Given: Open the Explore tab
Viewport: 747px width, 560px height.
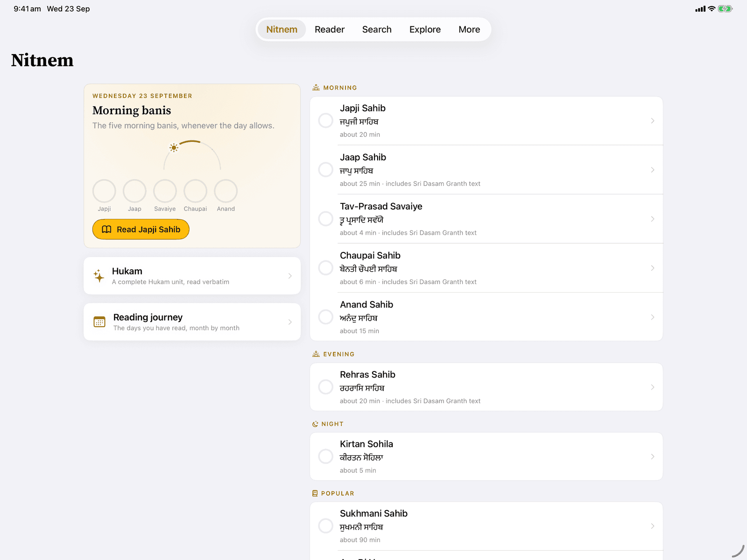Looking at the screenshot, I should point(425,29).
